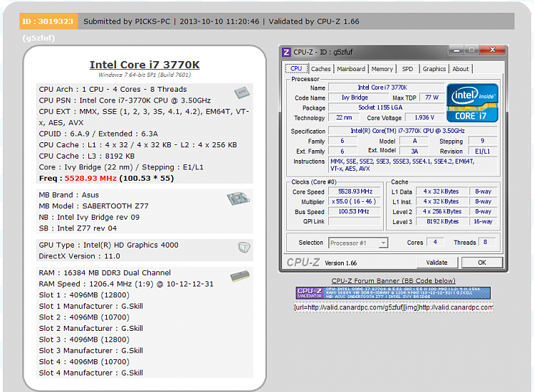Click the RAM stick icon beside RAM
Image resolution: width=534 pixels, height=392 pixels.
pyautogui.click(x=240, y=276)
